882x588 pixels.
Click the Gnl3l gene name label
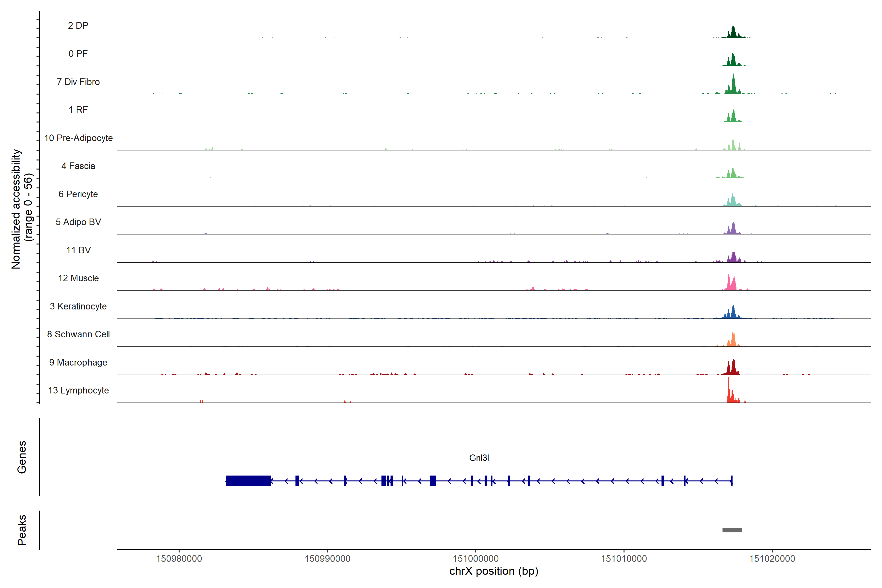point(479,458)
